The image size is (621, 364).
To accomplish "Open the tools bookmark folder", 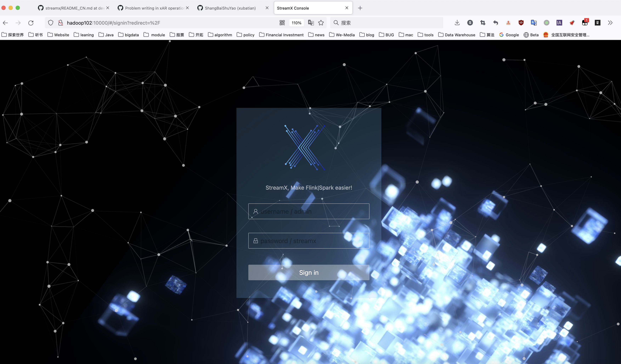I will (426, 35).
